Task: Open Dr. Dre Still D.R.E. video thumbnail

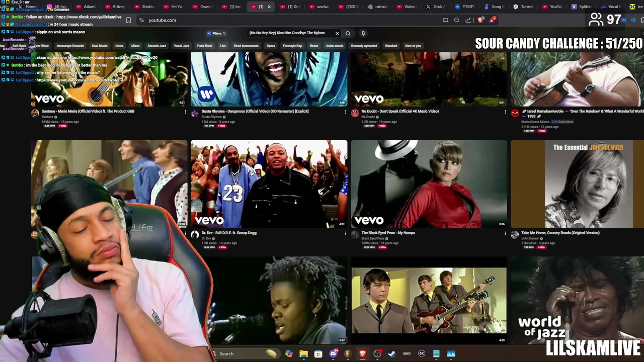Action: coord(269,184)
